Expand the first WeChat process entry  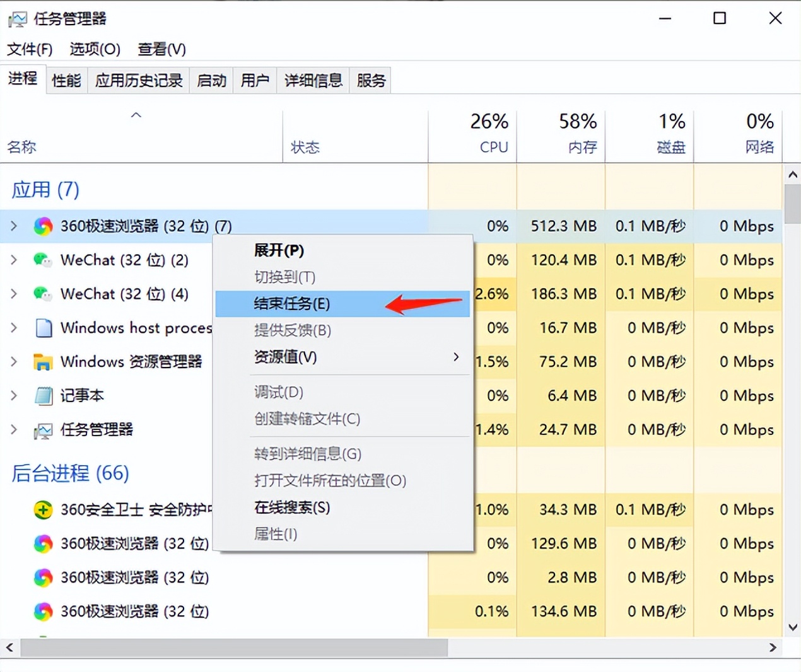click(x=14, y=260)
